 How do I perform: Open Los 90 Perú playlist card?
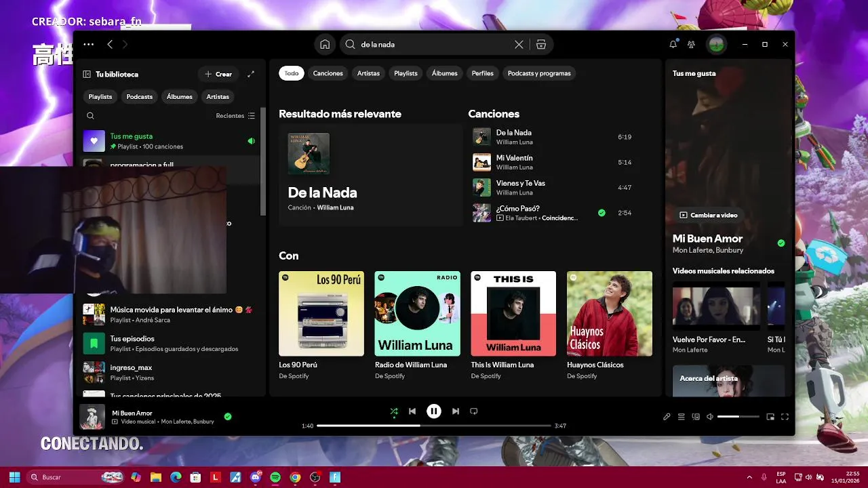tap(321, 325)
